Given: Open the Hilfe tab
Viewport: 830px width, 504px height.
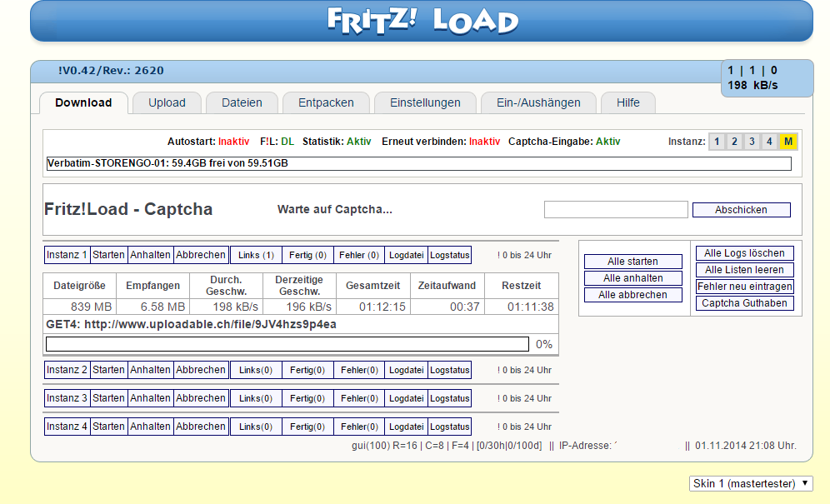Looking at the screenshot, I should 628,102.
